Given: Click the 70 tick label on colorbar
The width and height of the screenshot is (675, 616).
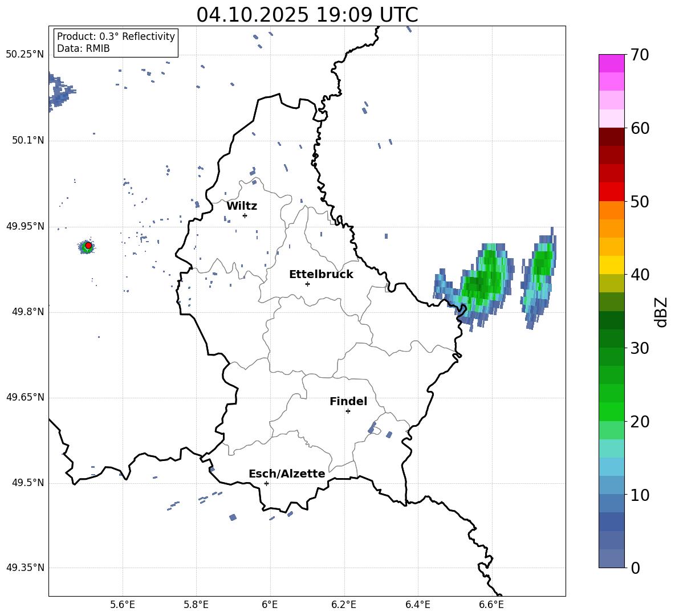Looking at the screenshot, I should tap(639, 55).
